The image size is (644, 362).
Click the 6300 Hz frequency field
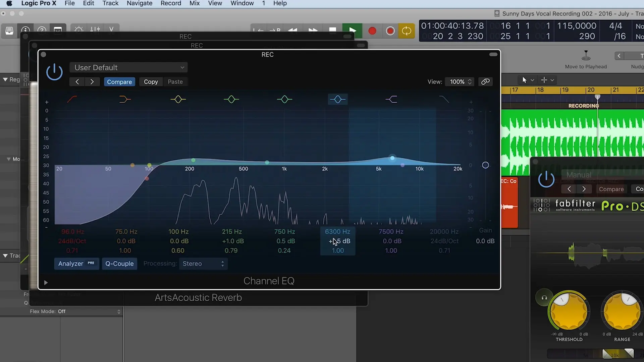click(x=337, y=232)
